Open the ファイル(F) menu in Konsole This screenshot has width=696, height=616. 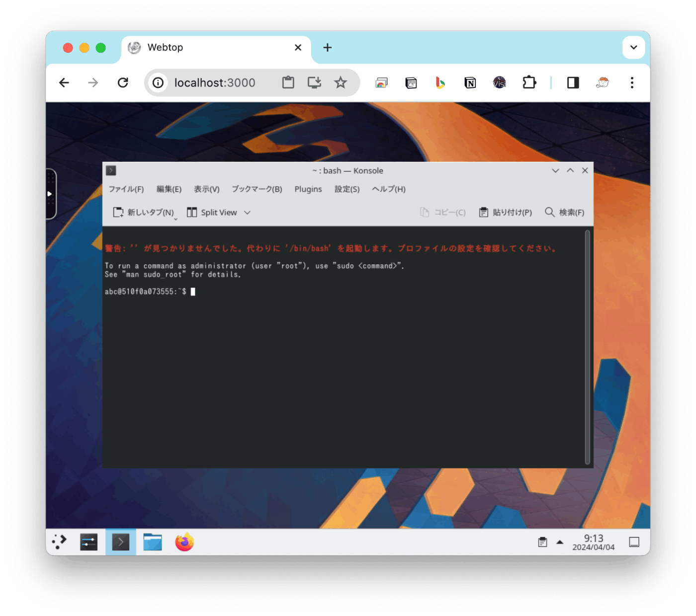[126, 189]
